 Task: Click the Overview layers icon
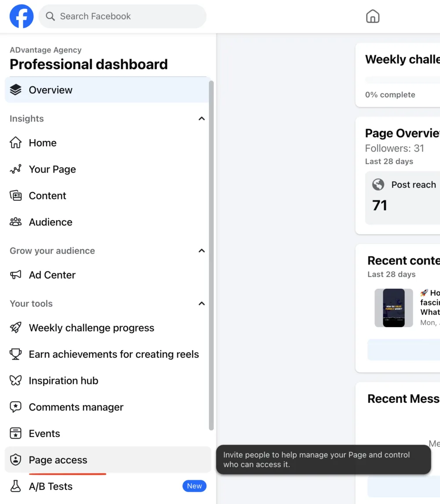coord(15,90)
